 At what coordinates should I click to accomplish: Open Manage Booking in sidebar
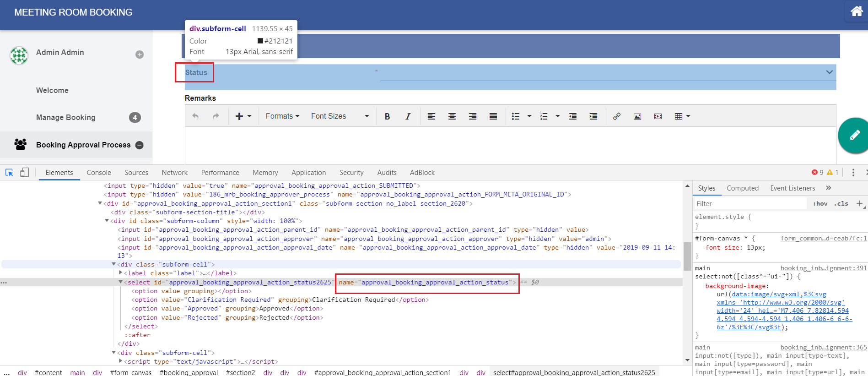click(66, 118)
